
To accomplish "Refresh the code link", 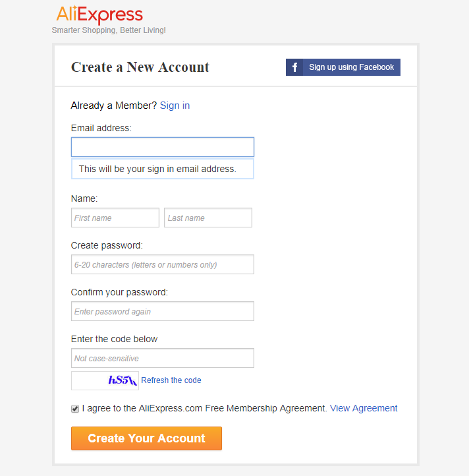I will 171,380.
